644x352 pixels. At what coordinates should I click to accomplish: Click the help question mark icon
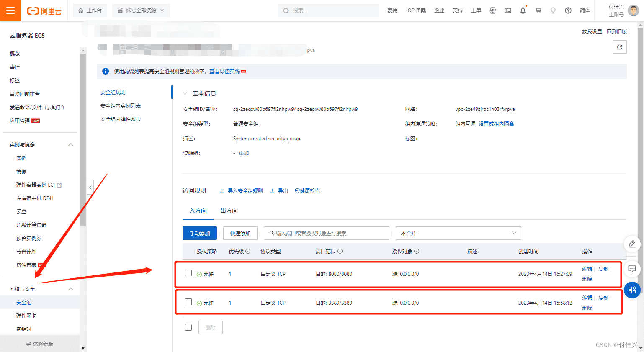pyautogui.click(x=568, y=10)
